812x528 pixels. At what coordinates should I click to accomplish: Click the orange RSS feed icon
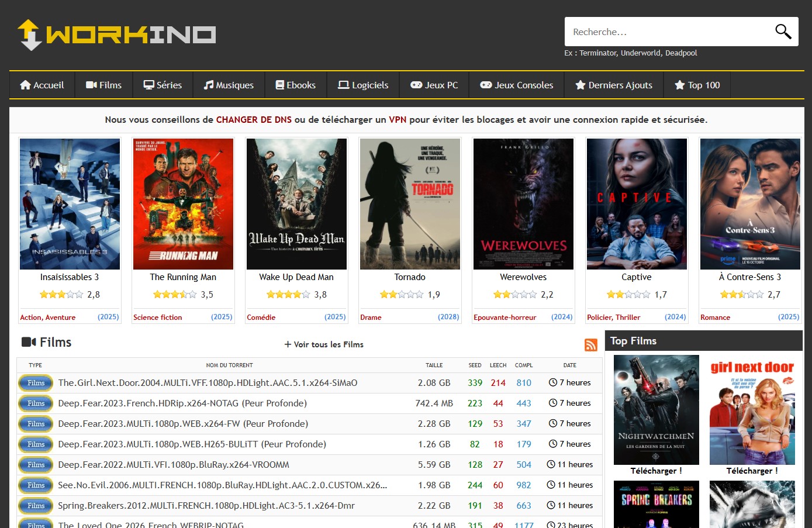pyautogui.click(x=591, y=345)
